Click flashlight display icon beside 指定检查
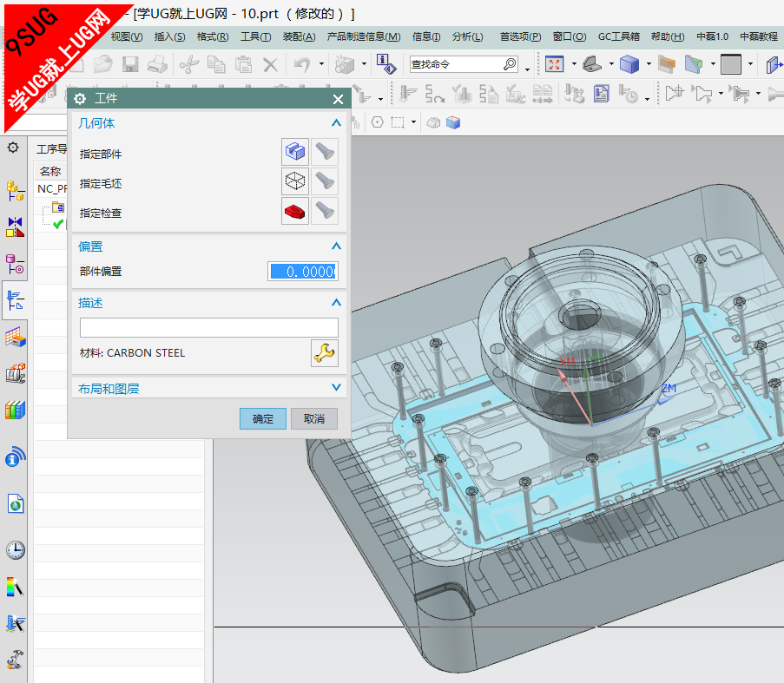The height and width of the screenshot is (683, 784). tap(325, 211)
